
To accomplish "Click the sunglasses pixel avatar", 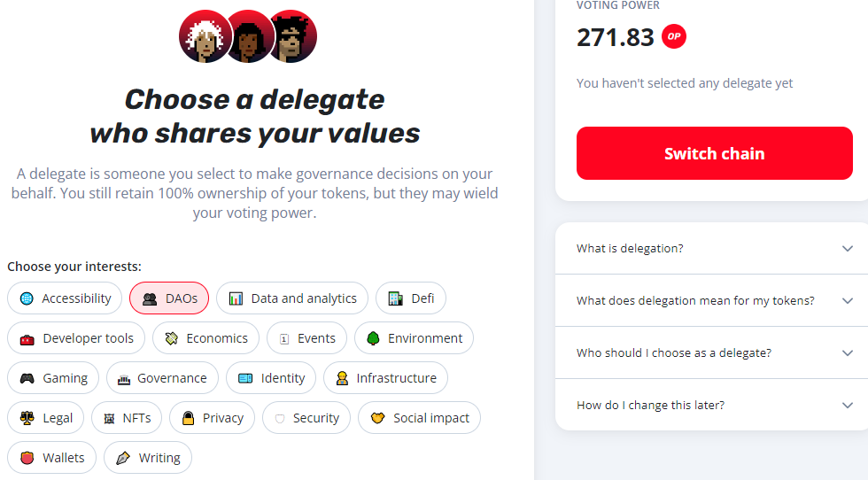I will (x=291, y=36).
